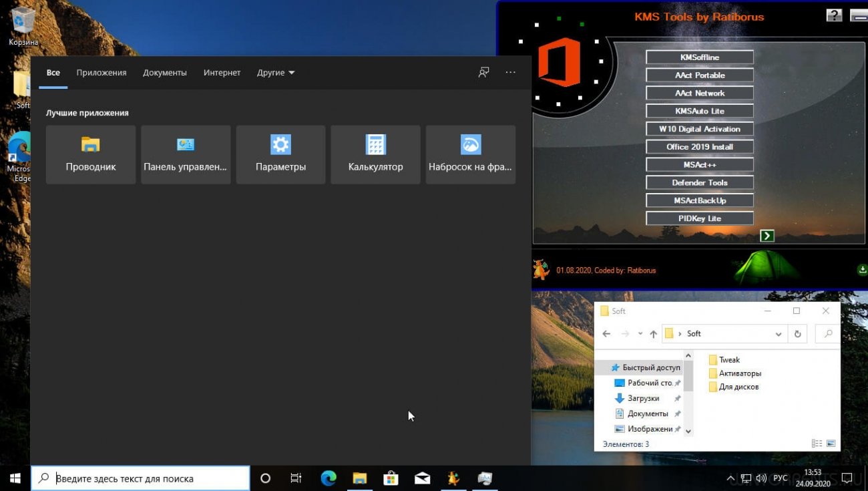Click the Office logo in KMS Tools
This screenshot has width=868, height=491.
point(559,62)
